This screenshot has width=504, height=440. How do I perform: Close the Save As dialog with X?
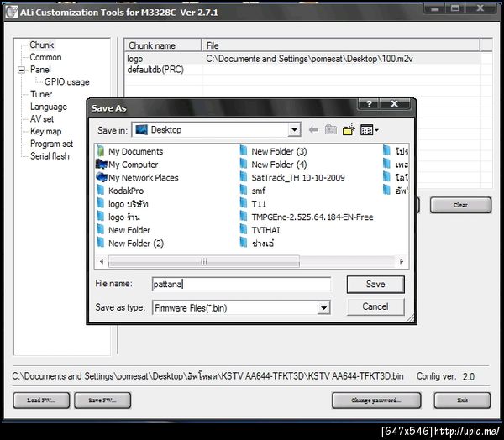coord(395,104)
